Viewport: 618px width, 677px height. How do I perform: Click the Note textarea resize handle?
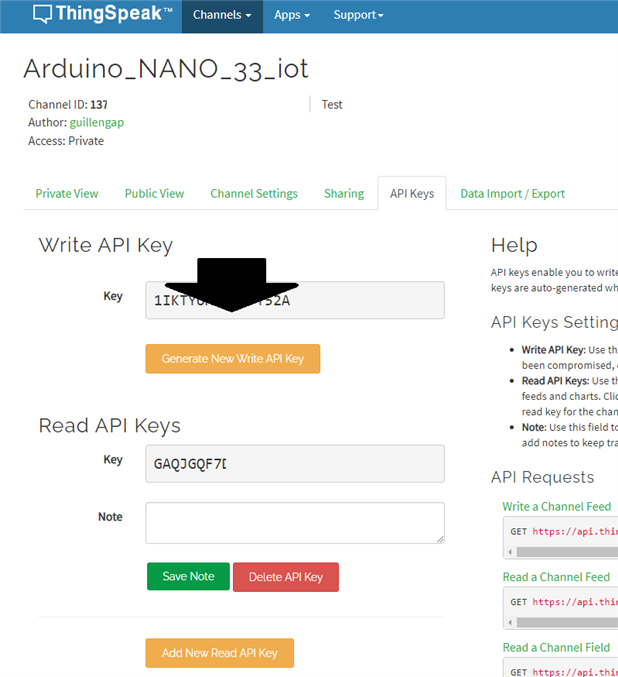click(440, 539)
